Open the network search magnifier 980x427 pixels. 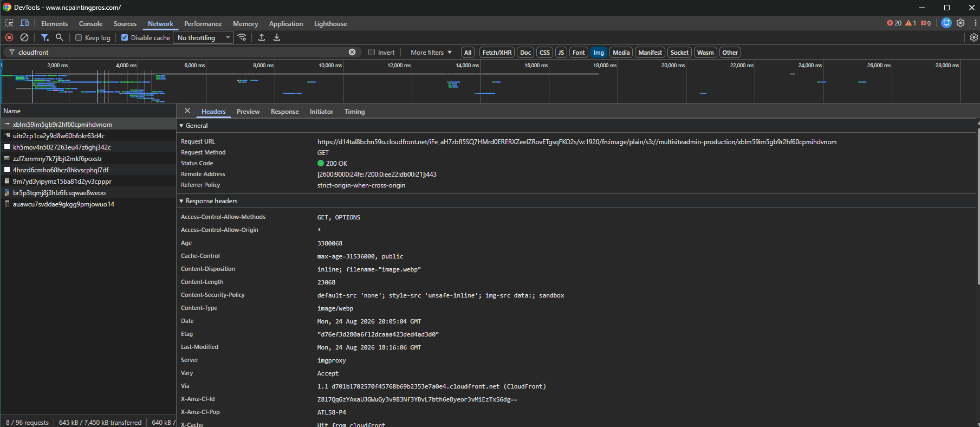tap(60, 37)
